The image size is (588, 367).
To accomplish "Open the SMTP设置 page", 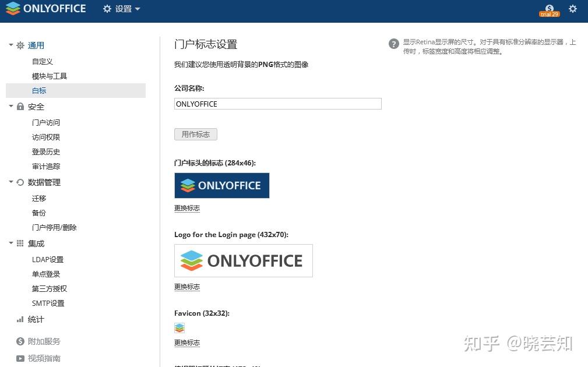I will pyautogui.click(x=48, y=303).
